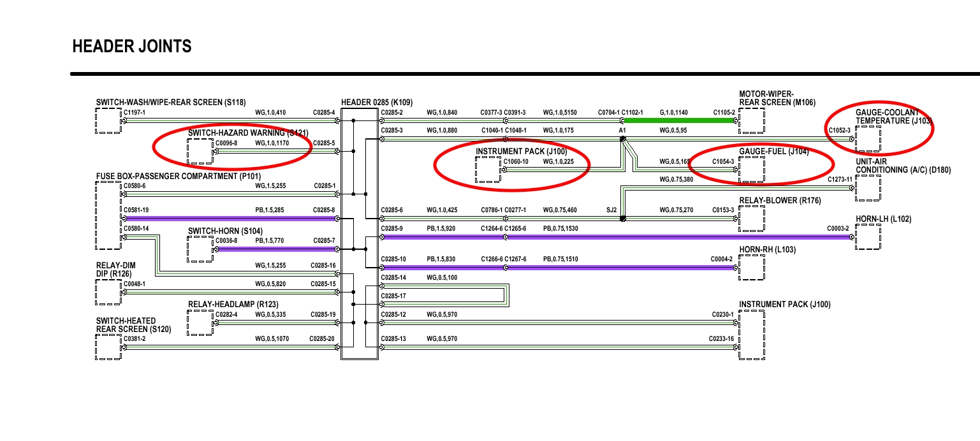The height and width of the screenshot is (441, 980).
Task: Click the A1 splice junction dot
Action: (x=623, y=138)
